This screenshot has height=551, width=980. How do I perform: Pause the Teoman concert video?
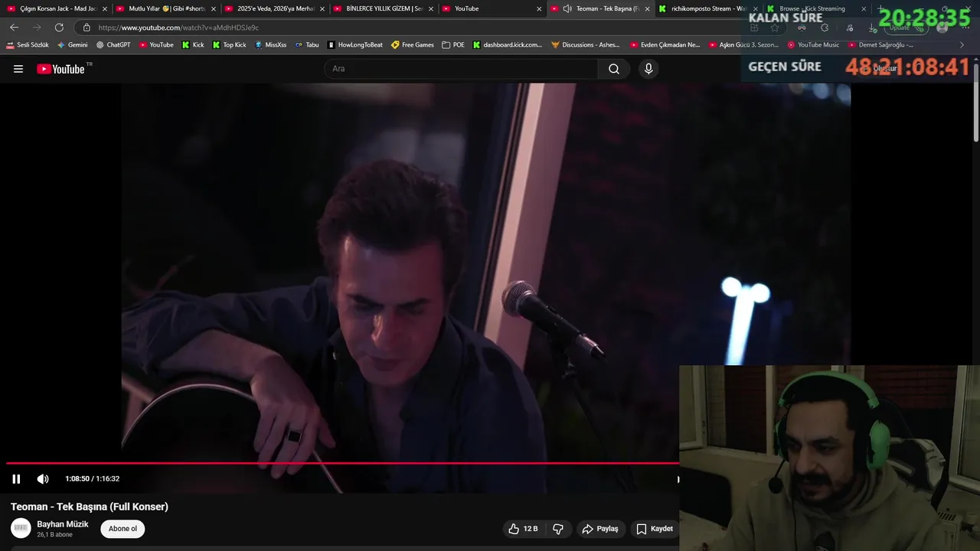click(16, 479)
